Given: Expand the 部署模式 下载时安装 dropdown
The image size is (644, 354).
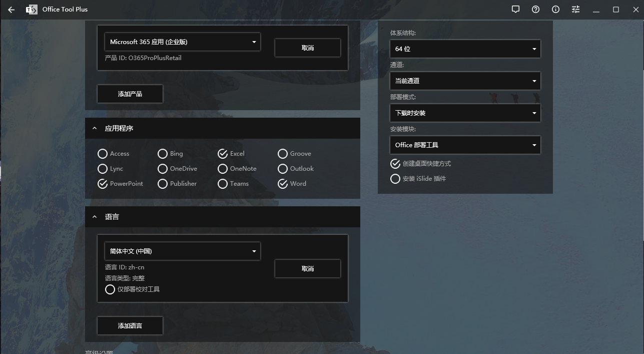Looking at the screenshot, I should coord(465,113).
